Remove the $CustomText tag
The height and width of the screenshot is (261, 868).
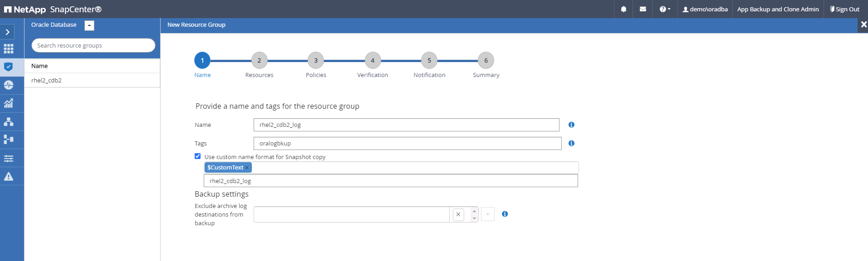tap(247, 168)
